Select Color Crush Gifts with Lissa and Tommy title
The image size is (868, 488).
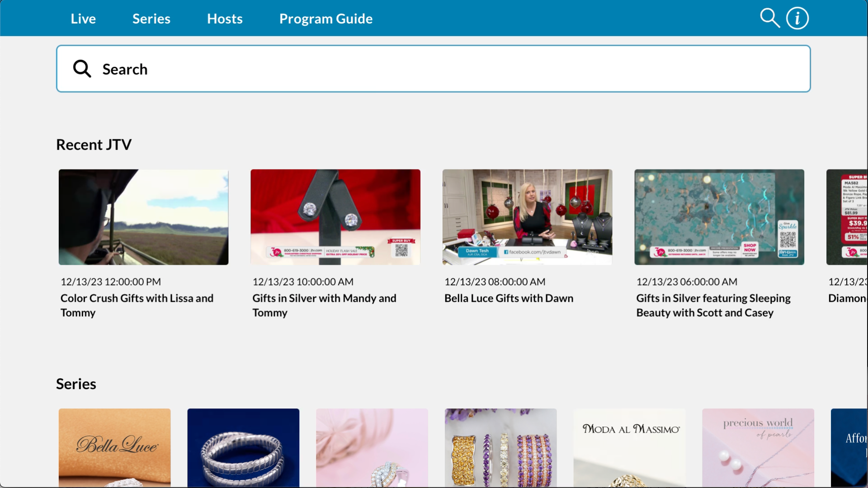coord(137,305)
